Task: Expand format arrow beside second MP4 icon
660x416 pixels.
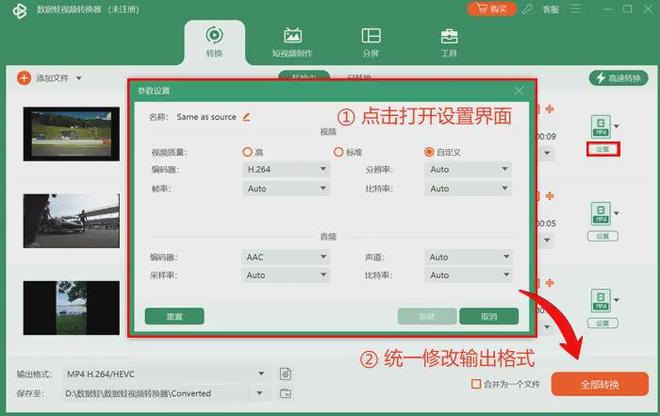Action: pyautogui.click(x=617, y=213)
